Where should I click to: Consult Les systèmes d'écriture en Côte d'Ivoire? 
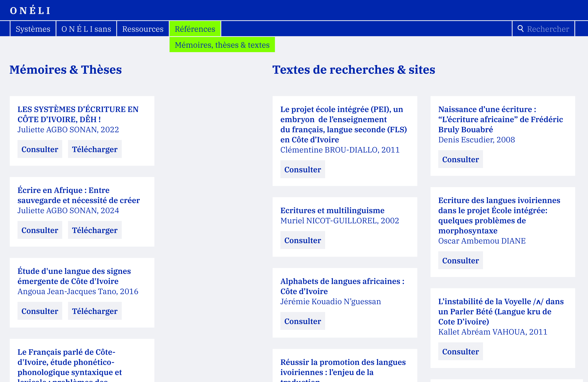[x=40, y=149]
